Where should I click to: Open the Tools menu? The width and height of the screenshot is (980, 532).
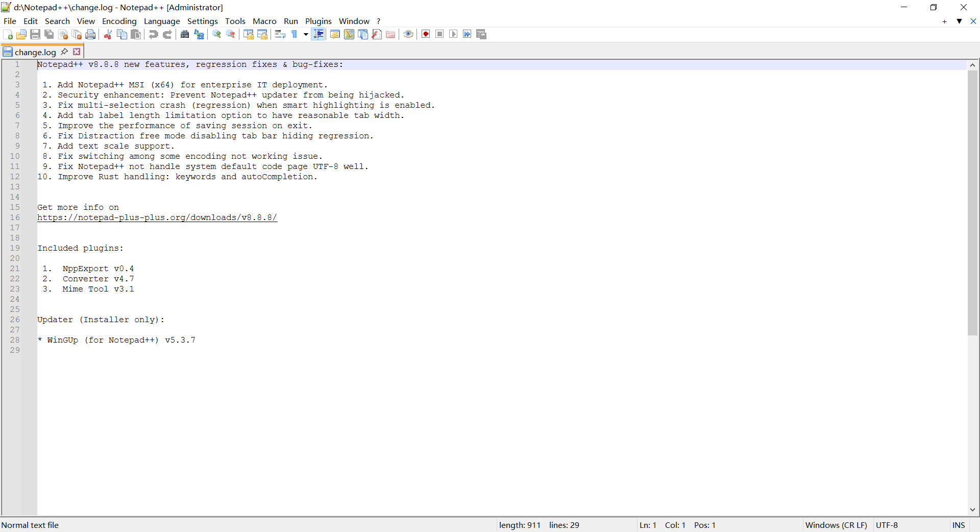pos(235,21)
